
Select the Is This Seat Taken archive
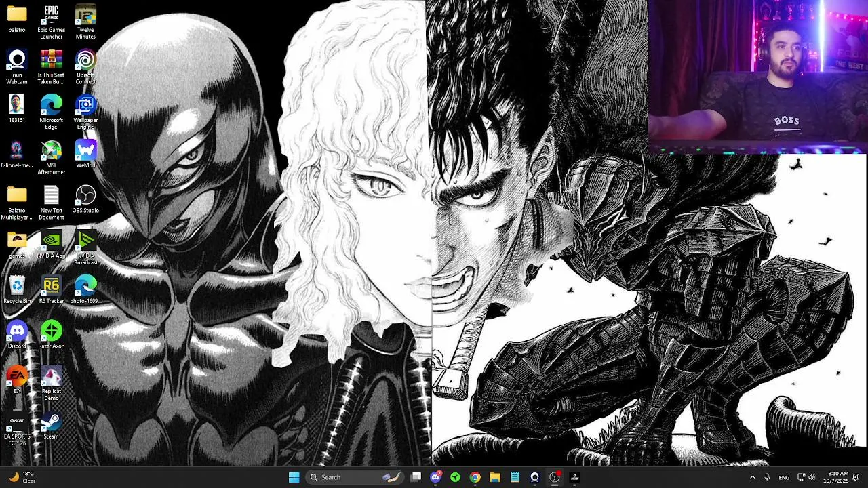click(52, 67)
